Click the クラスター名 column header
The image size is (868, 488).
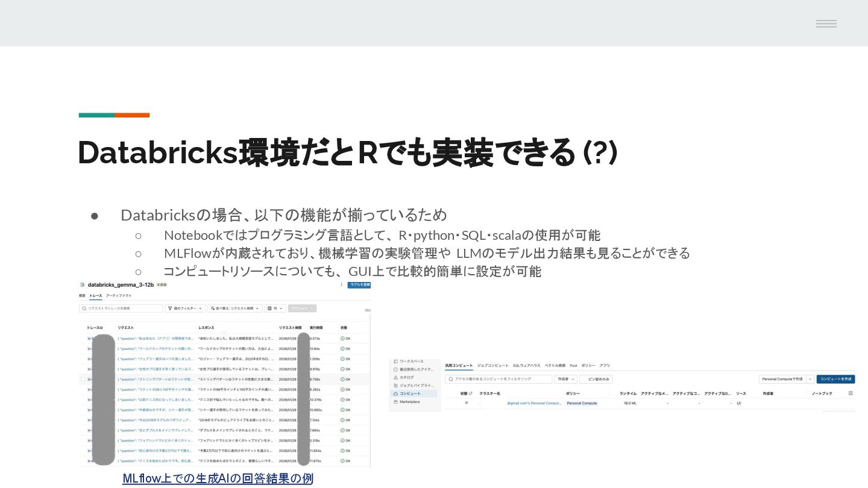click(x=490, y=393)
